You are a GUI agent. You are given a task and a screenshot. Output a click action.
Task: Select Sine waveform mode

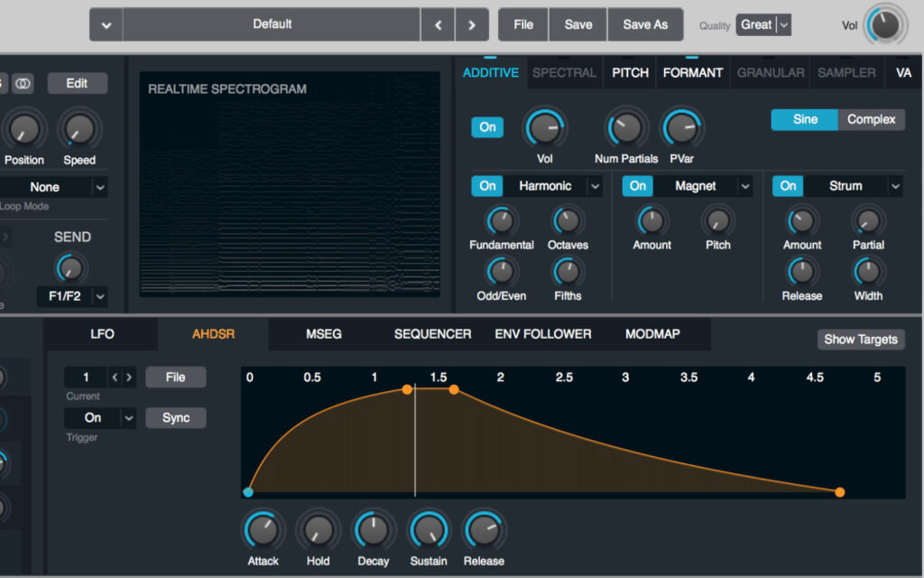pos(804,120)
